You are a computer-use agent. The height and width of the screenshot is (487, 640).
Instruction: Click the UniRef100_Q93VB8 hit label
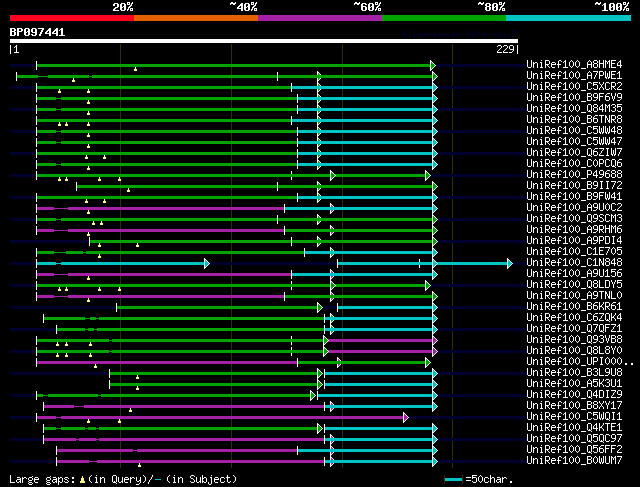coord(574,340)
